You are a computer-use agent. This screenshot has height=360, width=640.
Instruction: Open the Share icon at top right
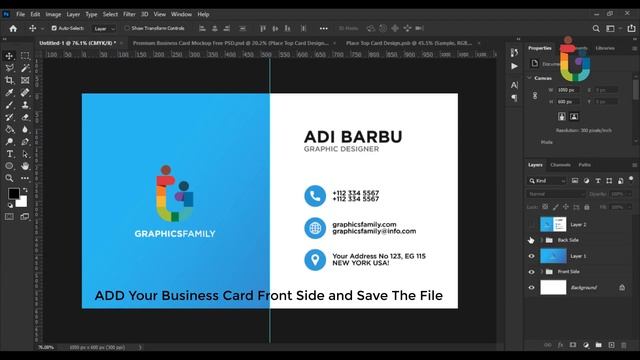click(631, 28)
